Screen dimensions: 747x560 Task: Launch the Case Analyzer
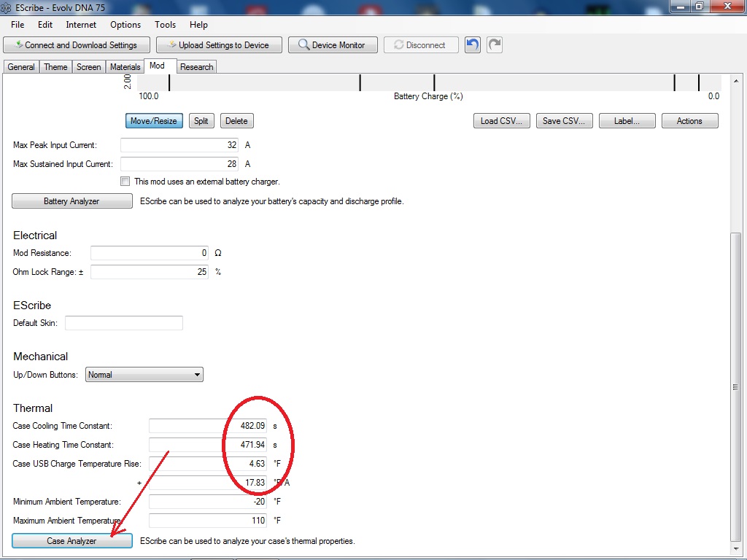(72, 541)
